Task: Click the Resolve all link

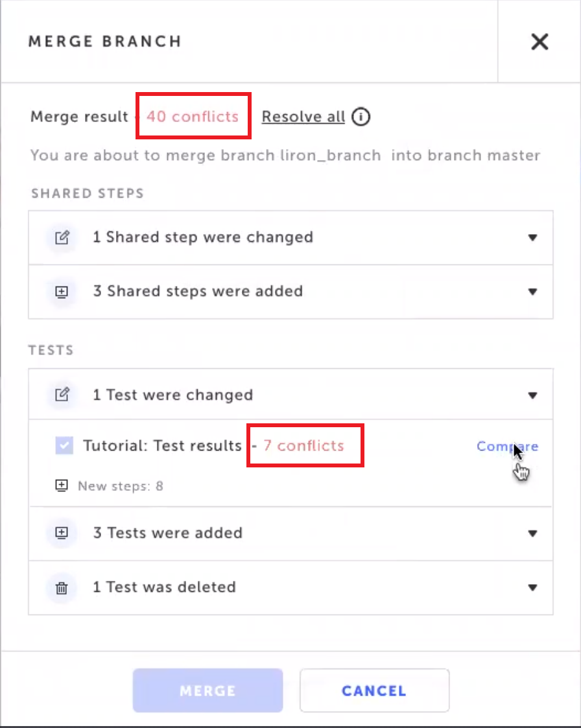Action: coord(303,117)
